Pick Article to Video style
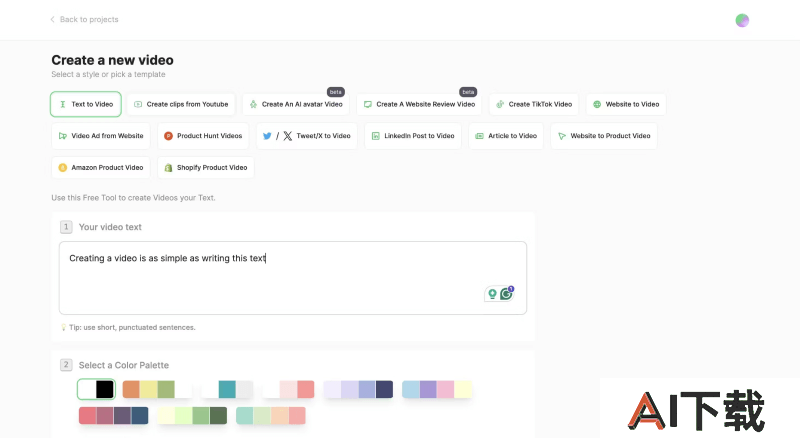This screenshot has width=800, height=438. (506, 136)
